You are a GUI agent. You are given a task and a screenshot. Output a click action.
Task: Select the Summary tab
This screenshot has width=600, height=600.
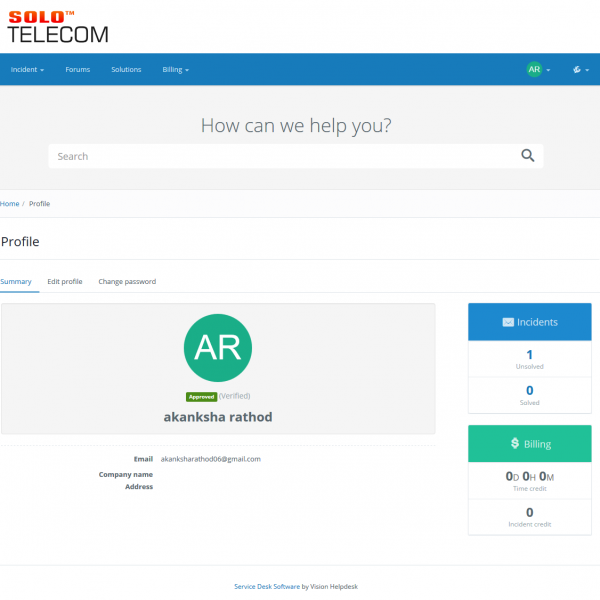[x=16, y=282]
